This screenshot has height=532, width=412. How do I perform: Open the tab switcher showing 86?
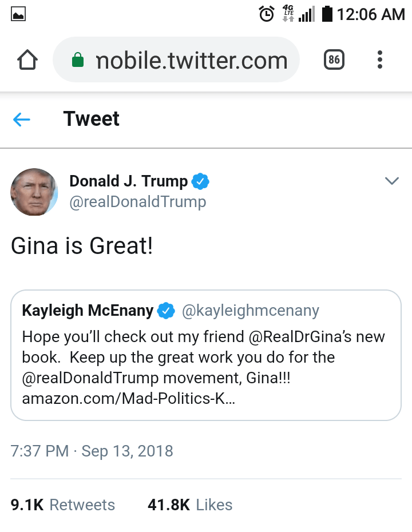coord(334,60)
